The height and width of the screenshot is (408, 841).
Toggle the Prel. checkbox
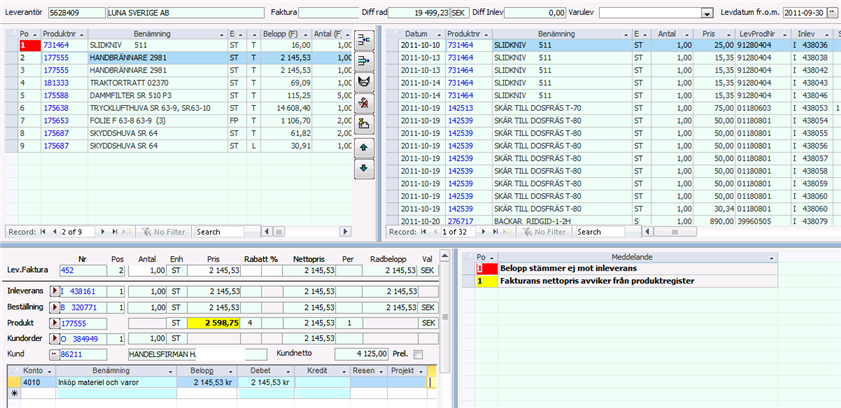point(418,354)
